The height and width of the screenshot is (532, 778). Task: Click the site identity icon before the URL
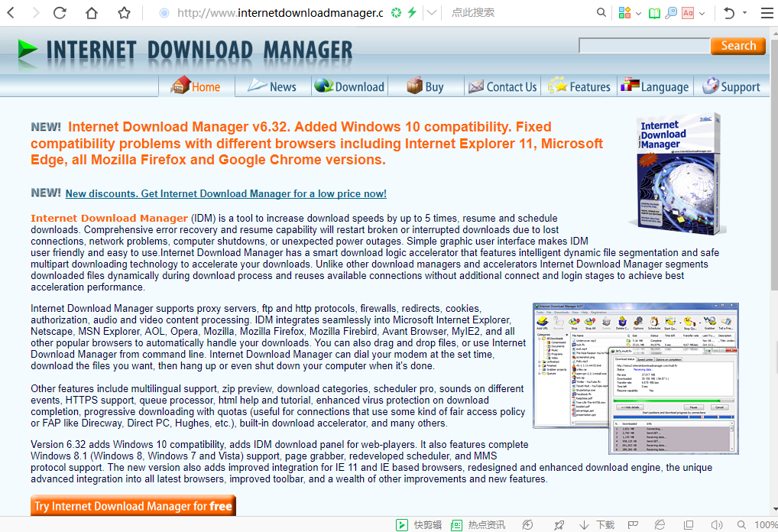click(164, 13)
